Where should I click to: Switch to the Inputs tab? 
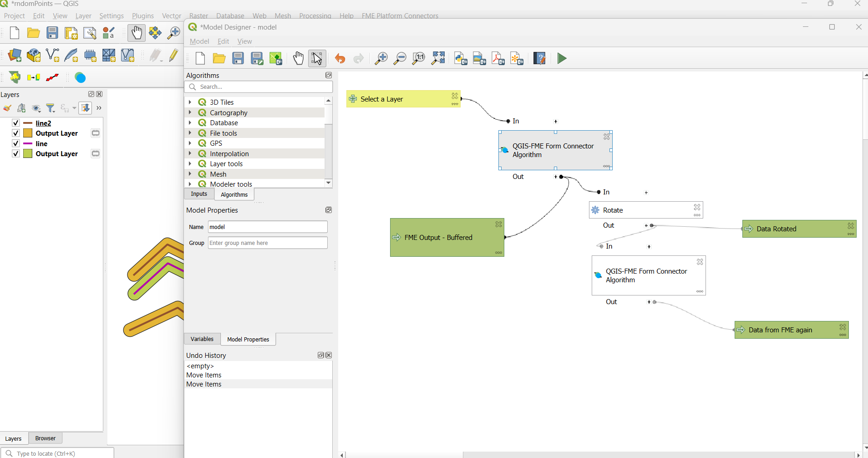pyautogui.click(x=199, y=194)
